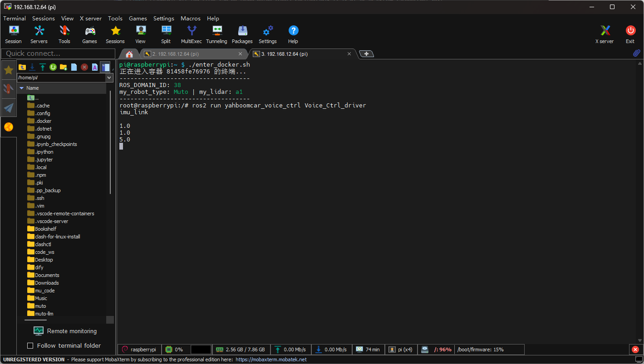The height and width of the screenshot is (364, 644).
Task: Click the upload files icon
Action: [x=43, y=67]
